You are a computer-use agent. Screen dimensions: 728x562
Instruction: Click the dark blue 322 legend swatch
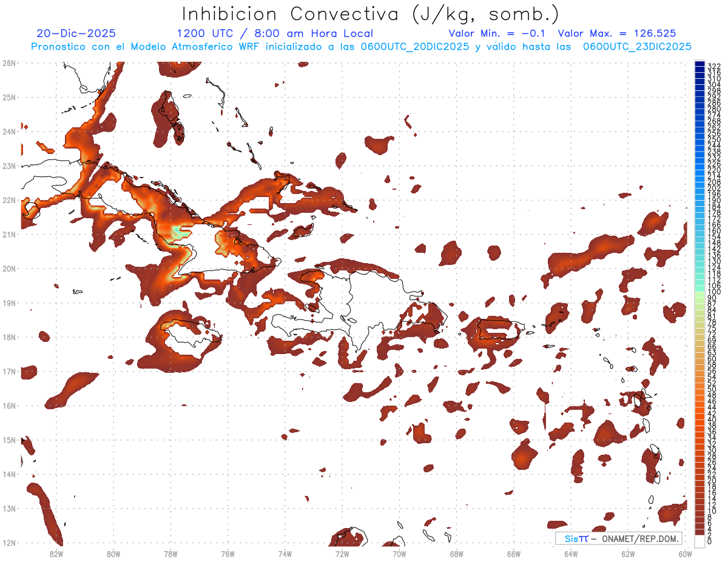pyautogui.click(x=699, y=65)
